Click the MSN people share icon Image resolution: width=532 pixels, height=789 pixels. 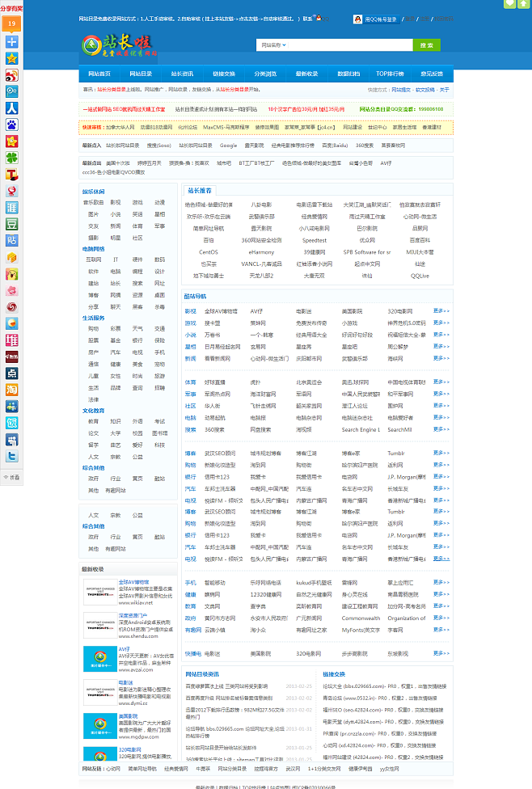click(x=11, y=407)
